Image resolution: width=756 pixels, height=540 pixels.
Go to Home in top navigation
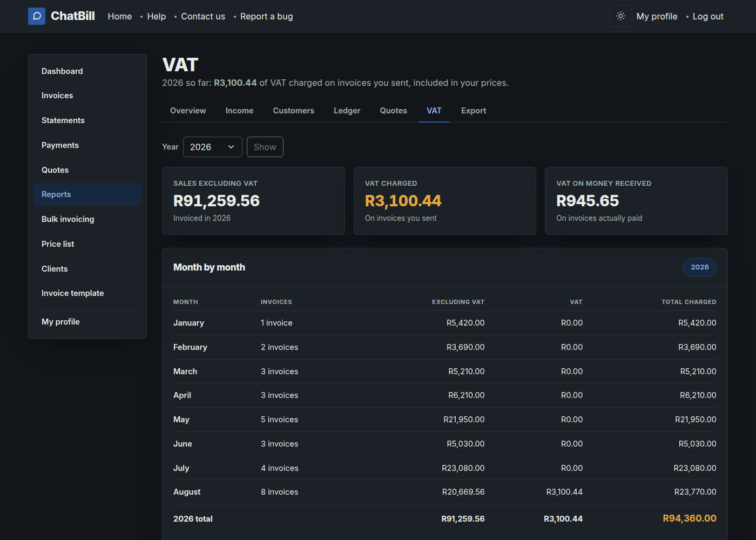pos(120,16)
